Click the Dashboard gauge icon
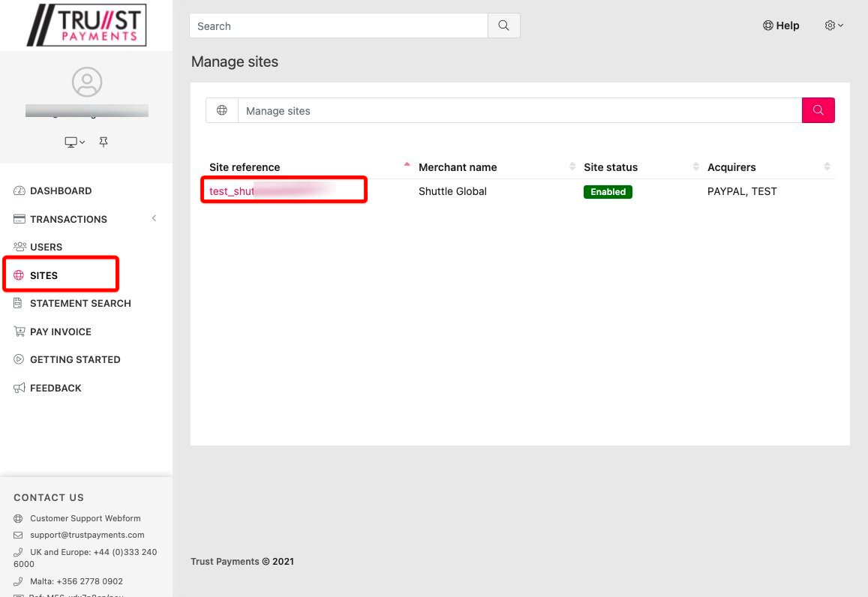The width and height of the screenshot is (868, 597). click(20, 191)
